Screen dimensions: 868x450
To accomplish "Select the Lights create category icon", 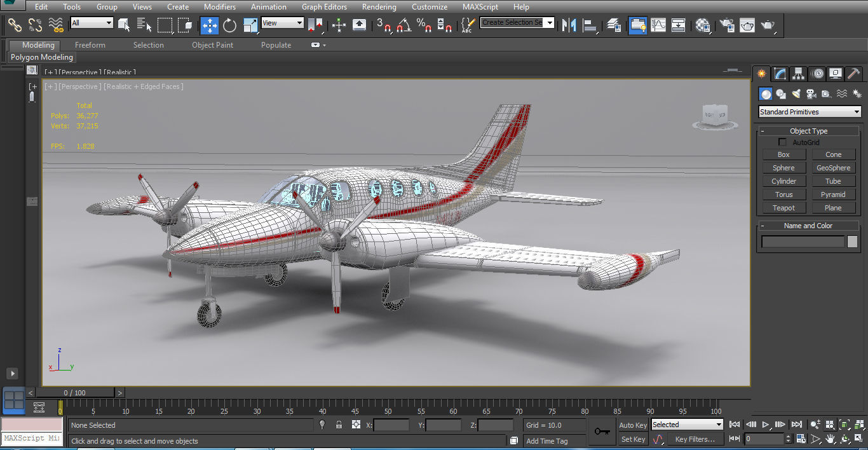I will tap(796, 94).
